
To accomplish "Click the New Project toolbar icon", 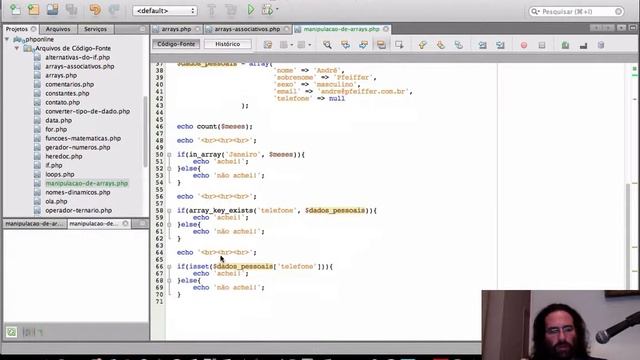I will [33, 9].
